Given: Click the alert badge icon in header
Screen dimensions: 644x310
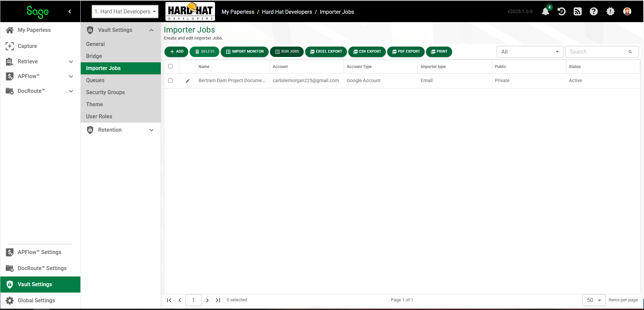Looking at the screenshot, I should pyautogui.click(x=611, y=12).
